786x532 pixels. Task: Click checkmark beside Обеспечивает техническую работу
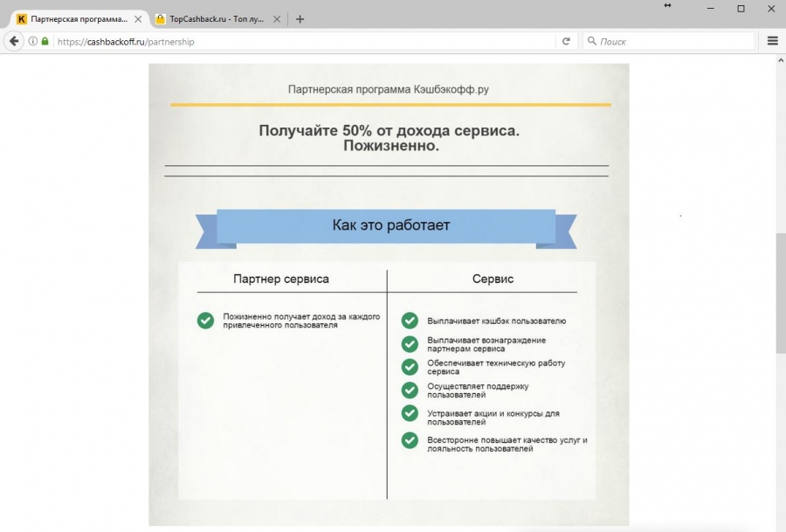410,367
